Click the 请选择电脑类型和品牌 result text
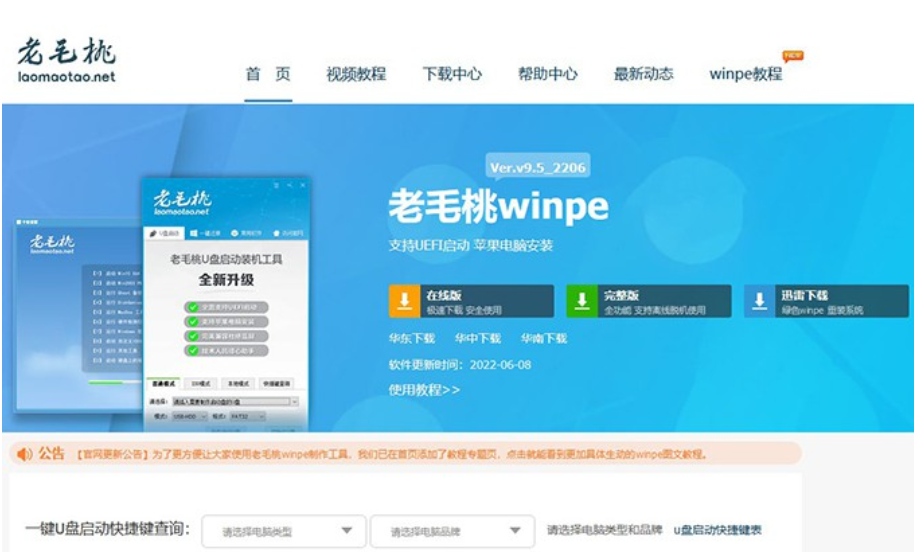The height and width of the screenshot is (552, 914). tap(604, 530)
